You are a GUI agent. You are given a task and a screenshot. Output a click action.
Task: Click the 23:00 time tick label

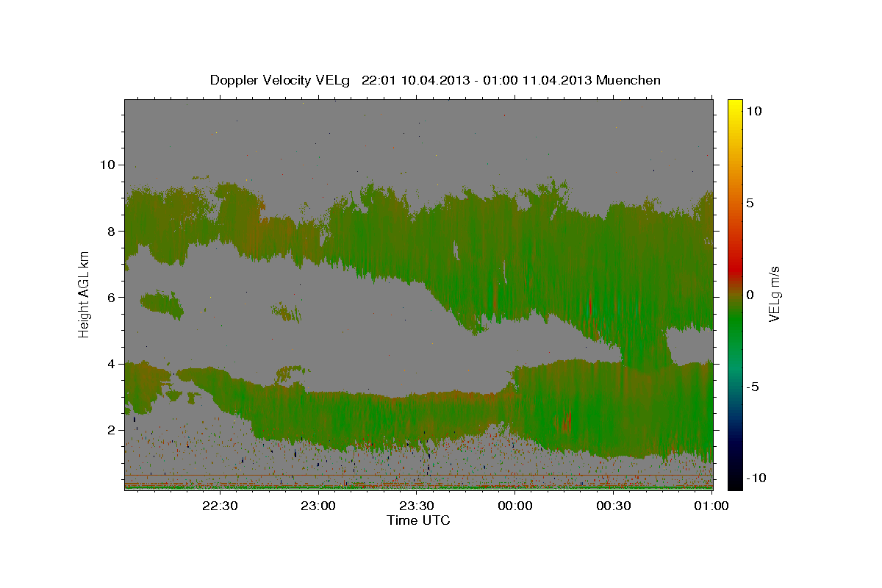318,506
